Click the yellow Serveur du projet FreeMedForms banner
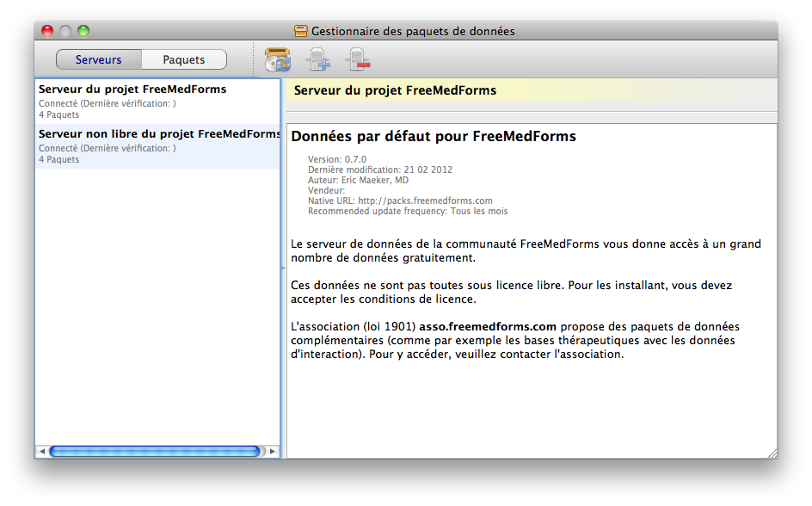This screenshot has height=506, width=812. [x=532, y=90]
